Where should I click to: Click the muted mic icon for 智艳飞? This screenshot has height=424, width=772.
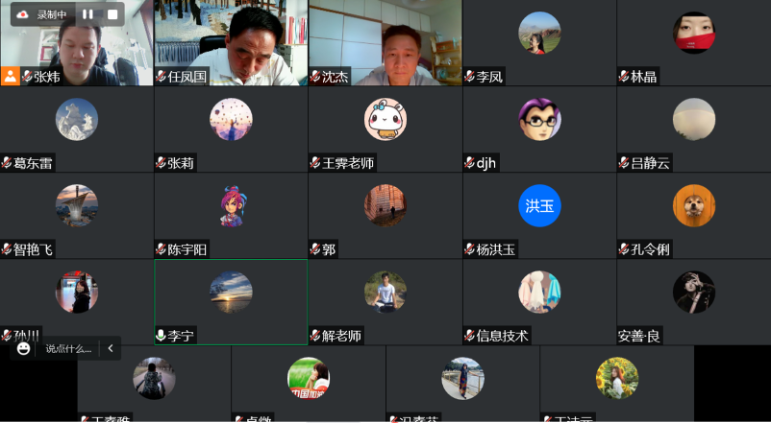(x=6, y=250)
